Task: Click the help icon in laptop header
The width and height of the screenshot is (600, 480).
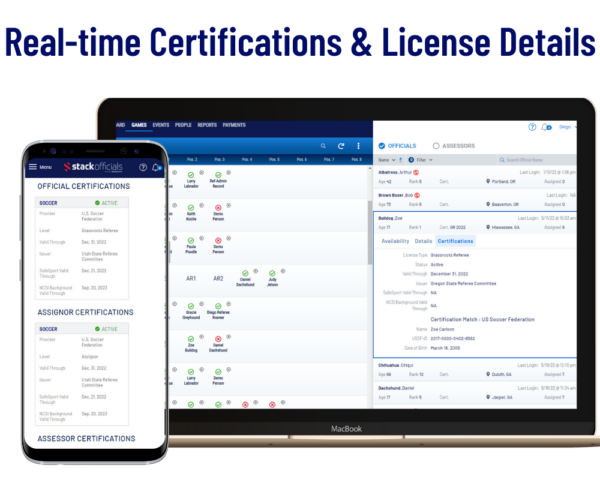Action: click(x=532, y=127)
